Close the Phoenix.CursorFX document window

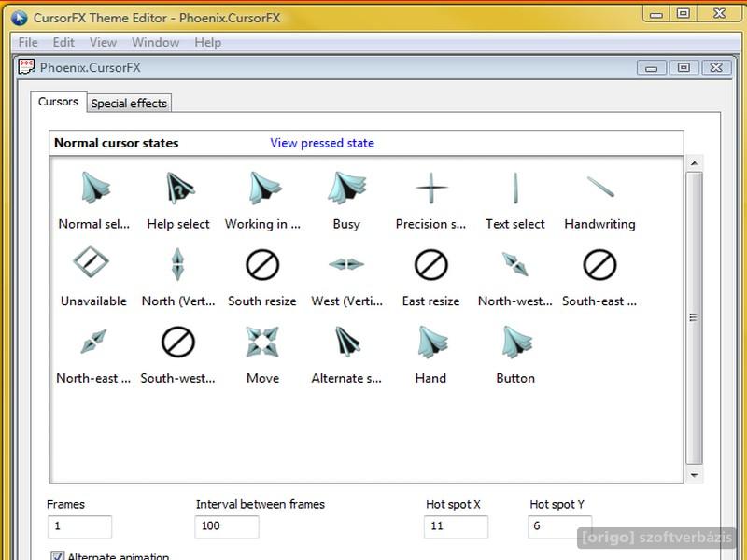(x=716, y=67)
